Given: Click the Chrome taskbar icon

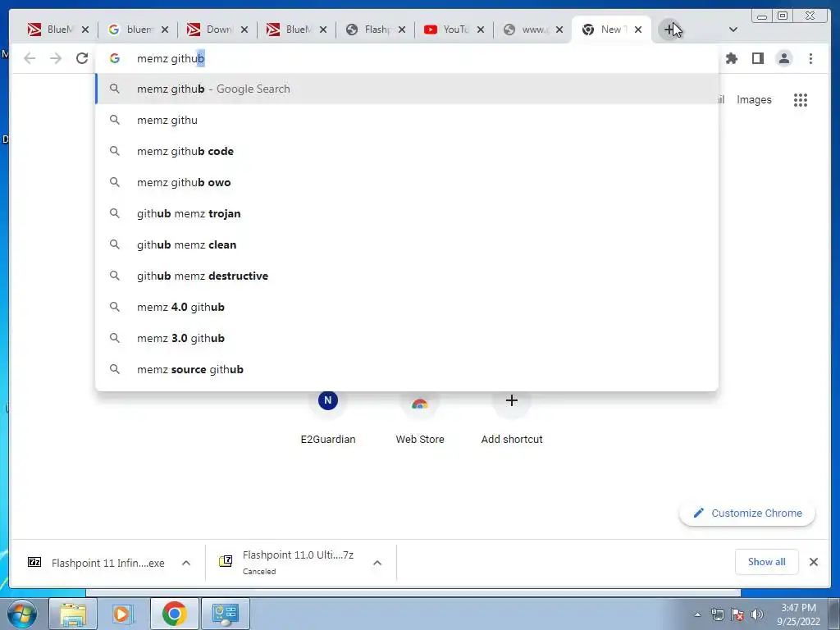Looking at the screenshot, I should pyautogui.click(x=174, y=614).
